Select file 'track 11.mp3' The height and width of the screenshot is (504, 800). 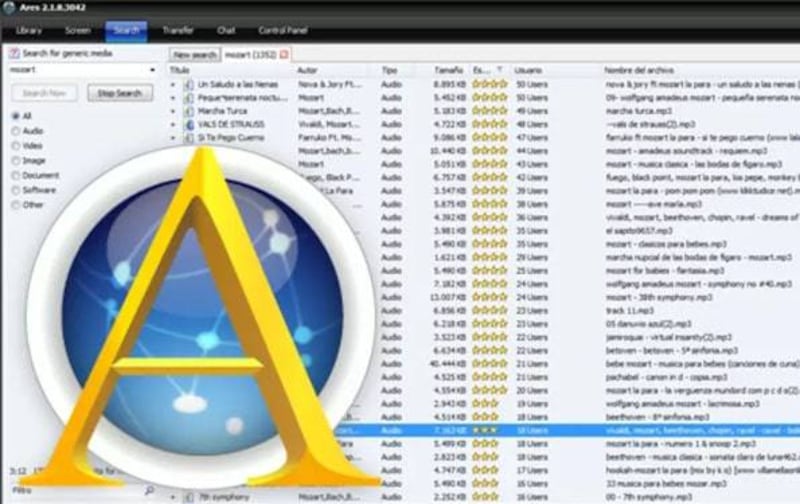pyautogui.click(x=630, y=310)
